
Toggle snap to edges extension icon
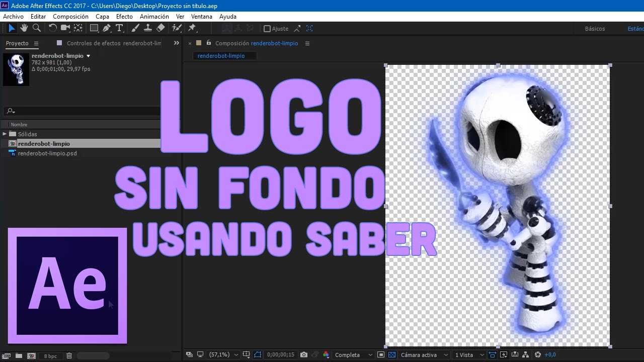pos(297,29)
